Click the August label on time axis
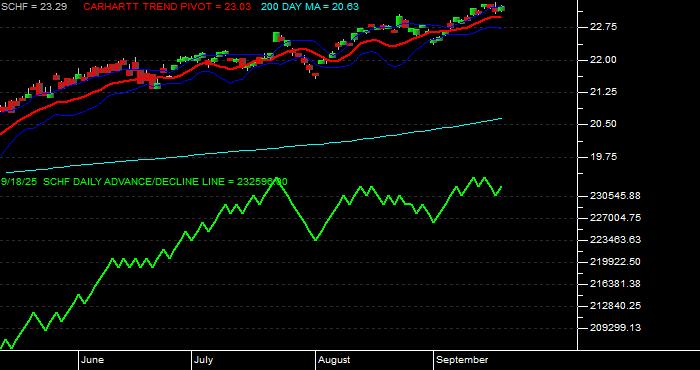The image size is (700, 370). click(334, 360)
